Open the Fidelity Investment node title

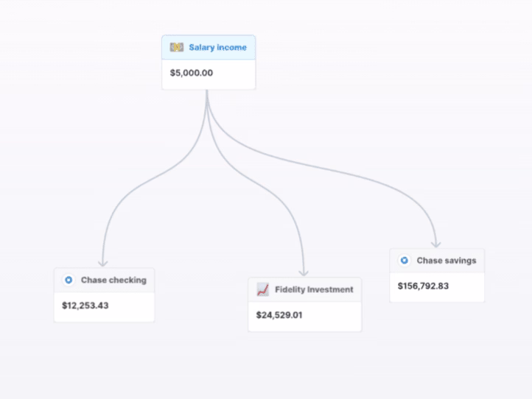pyautogui.click(x=314, y=289)
